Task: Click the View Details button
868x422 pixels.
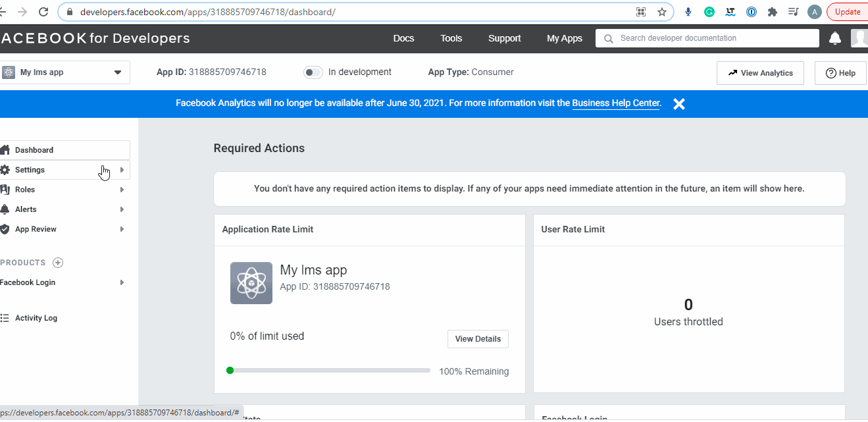Action: 478,339
